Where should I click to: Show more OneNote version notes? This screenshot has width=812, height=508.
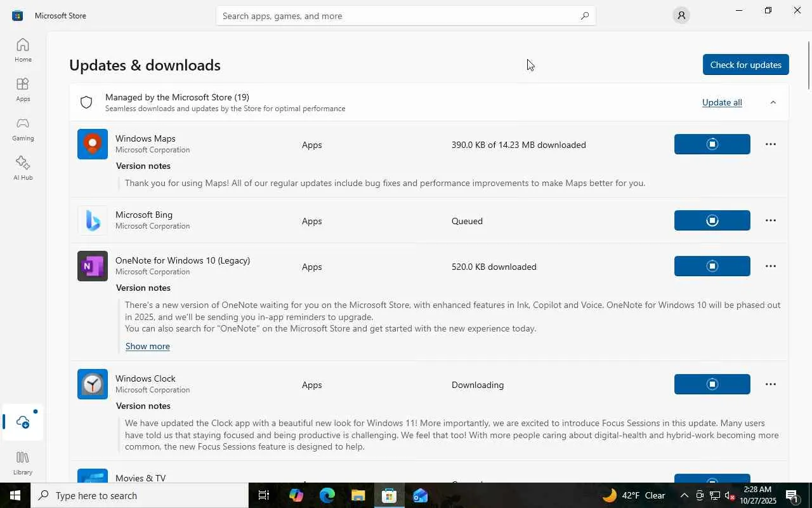click(147, 346)
